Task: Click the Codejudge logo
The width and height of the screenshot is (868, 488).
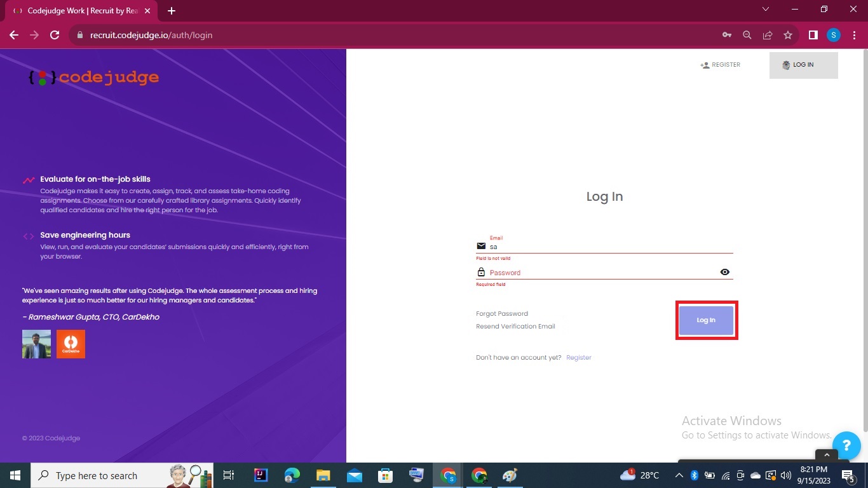Action: pyautogui.click(x=92, y=78)
